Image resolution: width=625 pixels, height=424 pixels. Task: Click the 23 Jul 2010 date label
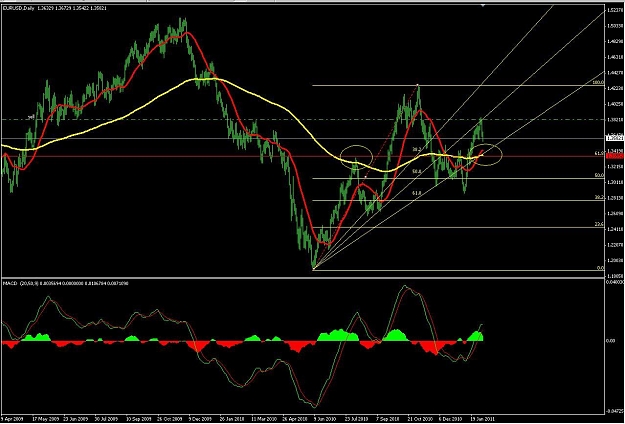coord(356,419)
